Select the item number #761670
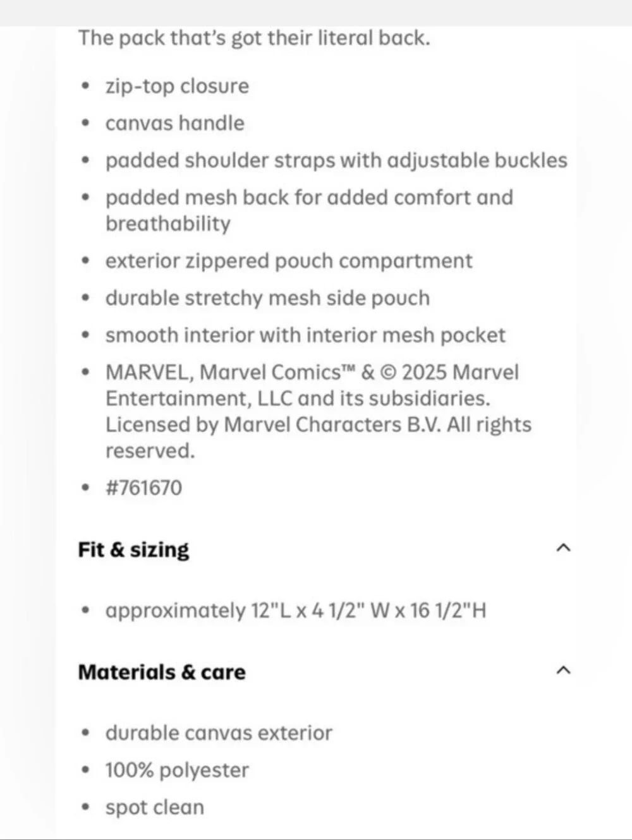Screen dimensions: 632x840 [143, 488]
